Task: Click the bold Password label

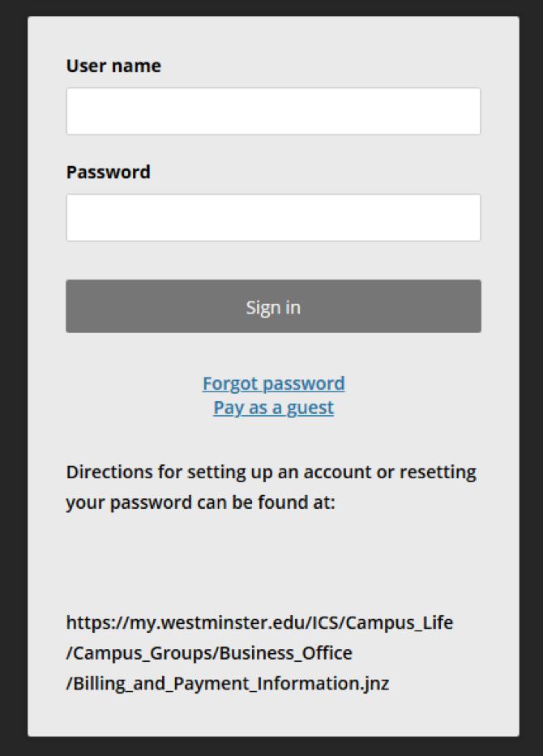Action: coord(108,173)
